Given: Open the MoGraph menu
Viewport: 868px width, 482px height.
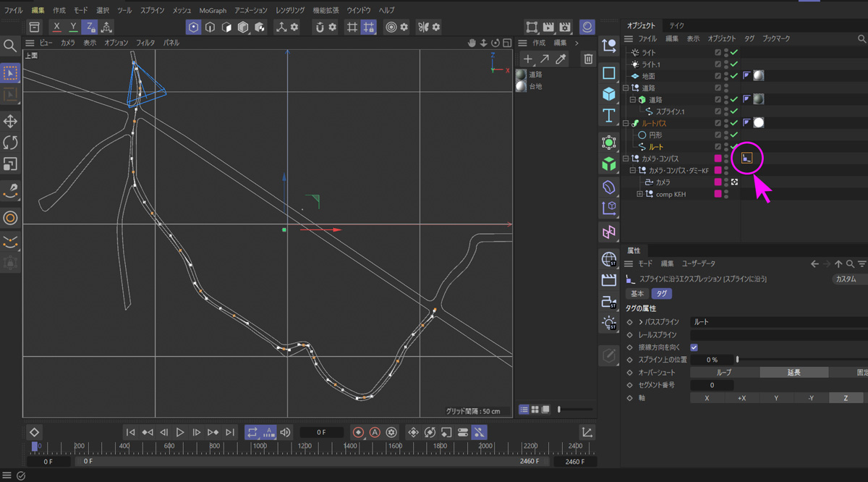Looking at the screenshot, I should (211, 11).
